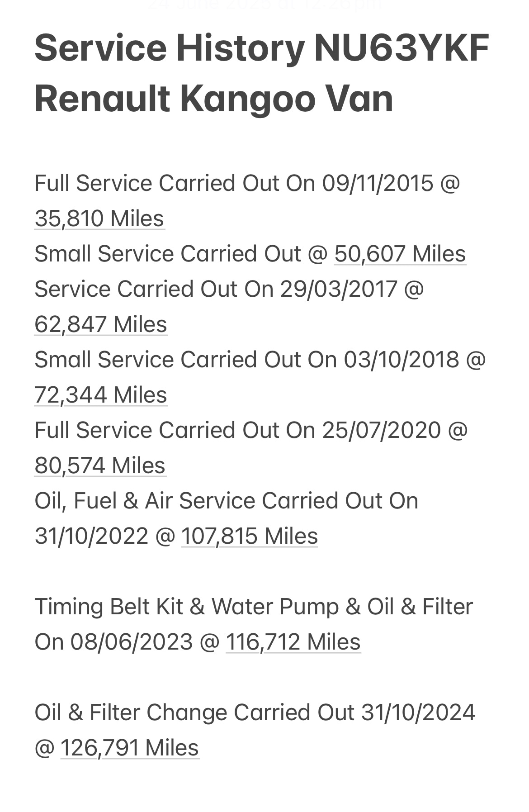Click the Full Service 25/07/2020 line
This screenshot has width=529, height=812.
[251, 430]
